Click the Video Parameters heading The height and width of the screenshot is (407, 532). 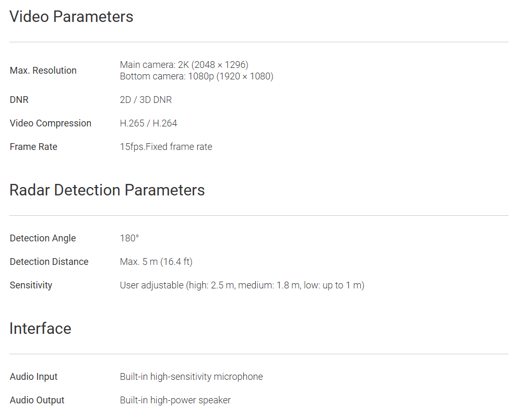72,17
